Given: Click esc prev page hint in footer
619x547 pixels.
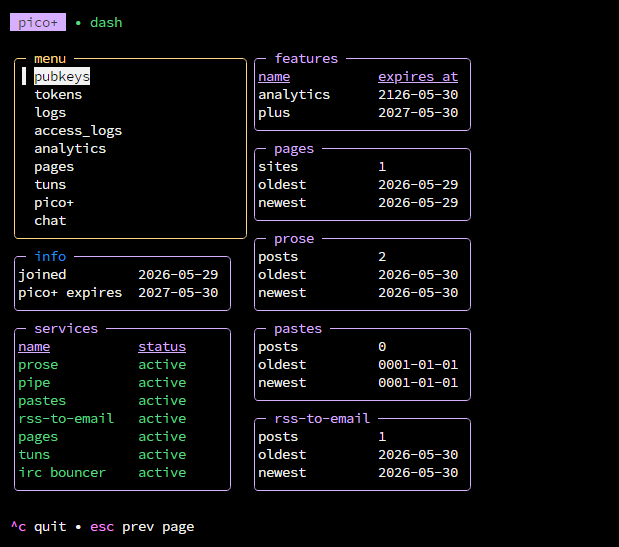Looking at the screenshot, I should 142,526.
